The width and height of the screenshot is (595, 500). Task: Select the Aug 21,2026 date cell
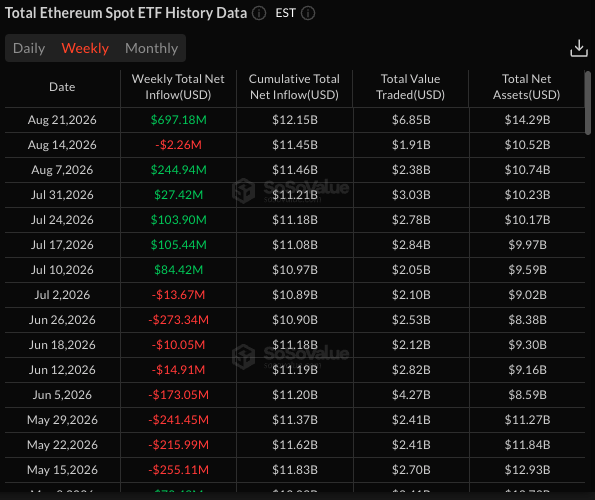(x=62, y=120)
